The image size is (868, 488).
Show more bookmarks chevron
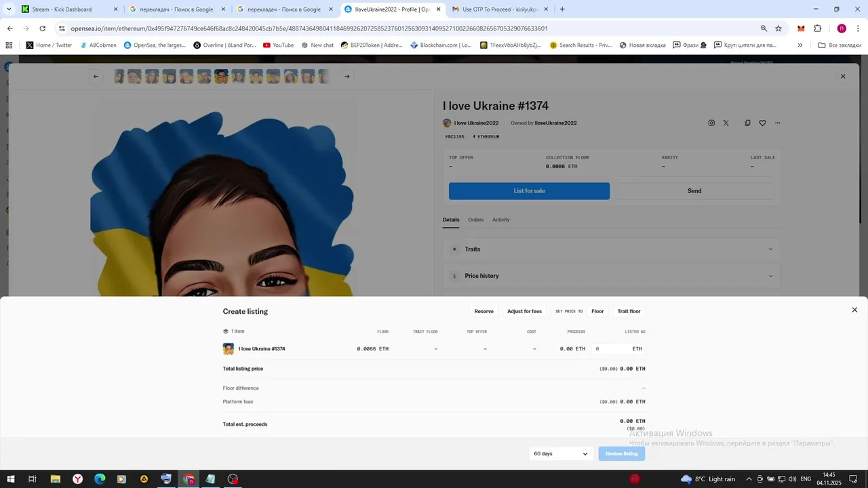click(800, 45)
